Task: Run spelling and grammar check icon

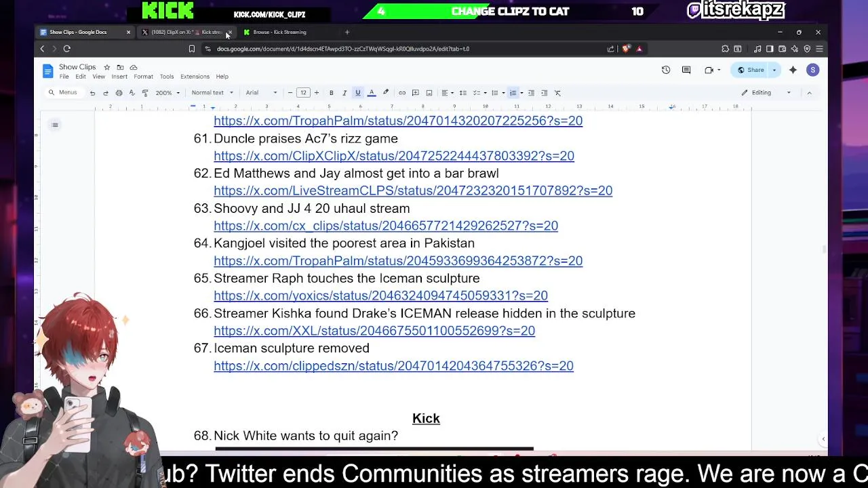Action: pyautogui.click(x=132, y=93)
